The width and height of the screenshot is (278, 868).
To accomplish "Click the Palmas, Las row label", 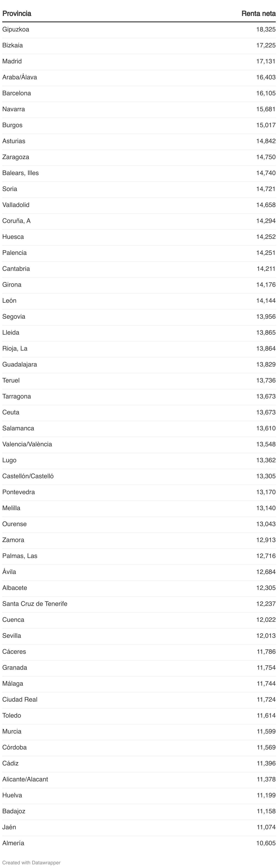I will pos(20,556).
